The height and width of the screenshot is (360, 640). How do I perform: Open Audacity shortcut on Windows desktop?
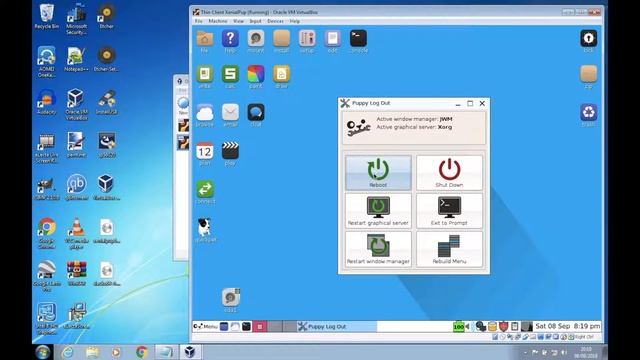(47, 103)
